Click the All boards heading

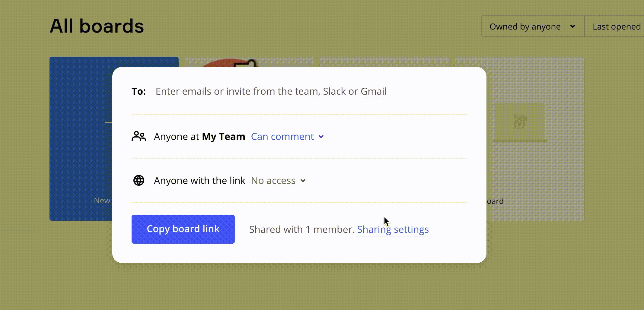97,26
